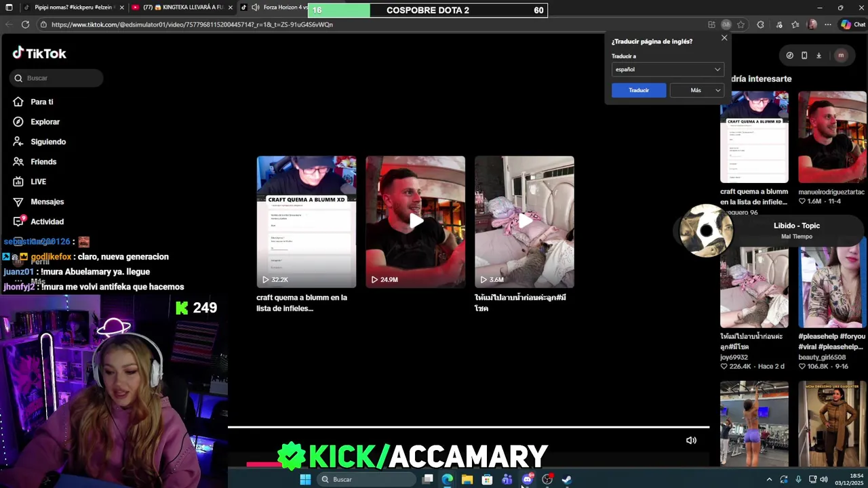This screenshot has height=488, width=868.
Task: Open File Explorer from taskbar
Action: pos(467,479)
